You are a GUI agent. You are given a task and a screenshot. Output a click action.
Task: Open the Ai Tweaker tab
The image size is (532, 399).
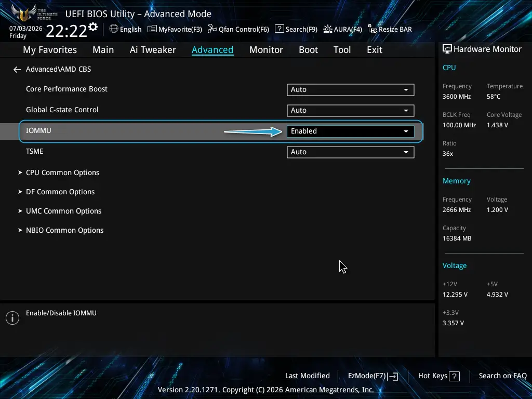coord(153,50)
